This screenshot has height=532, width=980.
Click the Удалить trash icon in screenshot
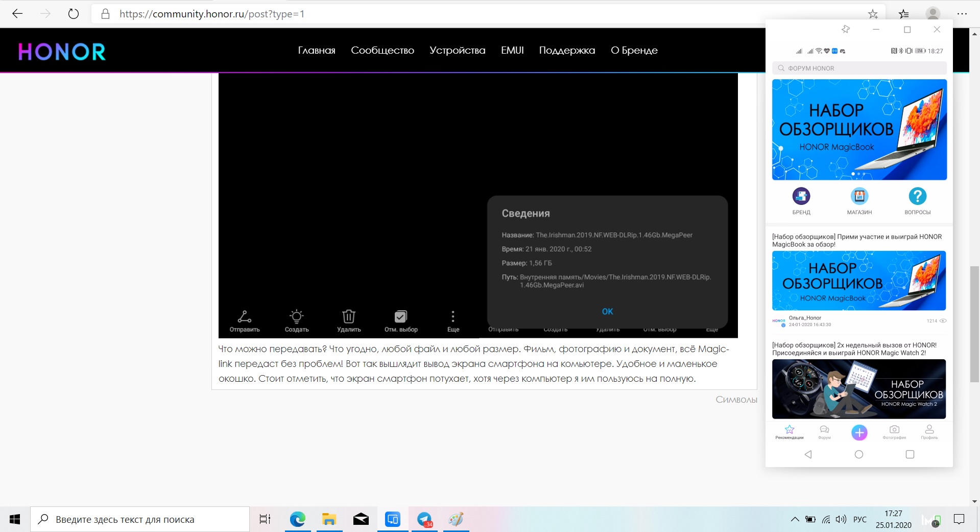pyautogui.click(x=349, y=316)
